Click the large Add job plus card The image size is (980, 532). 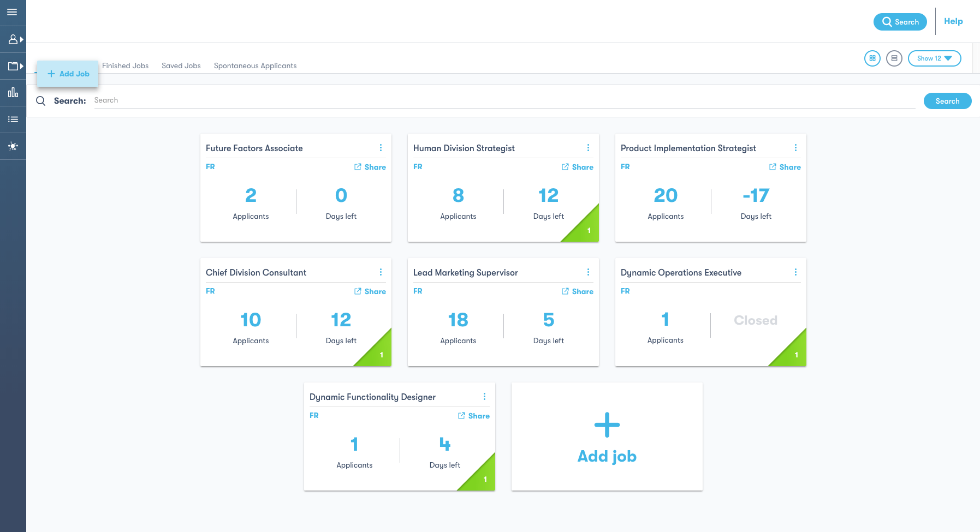(607, 437)
